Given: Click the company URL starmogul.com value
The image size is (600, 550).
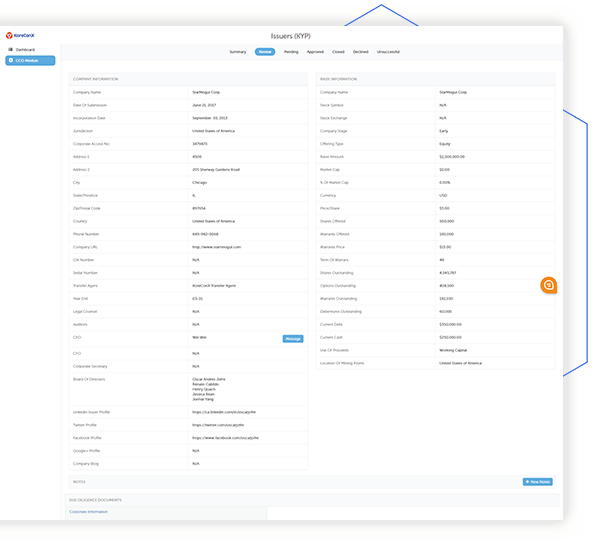Looking at the screenshot, I should (x=217, y=247).
